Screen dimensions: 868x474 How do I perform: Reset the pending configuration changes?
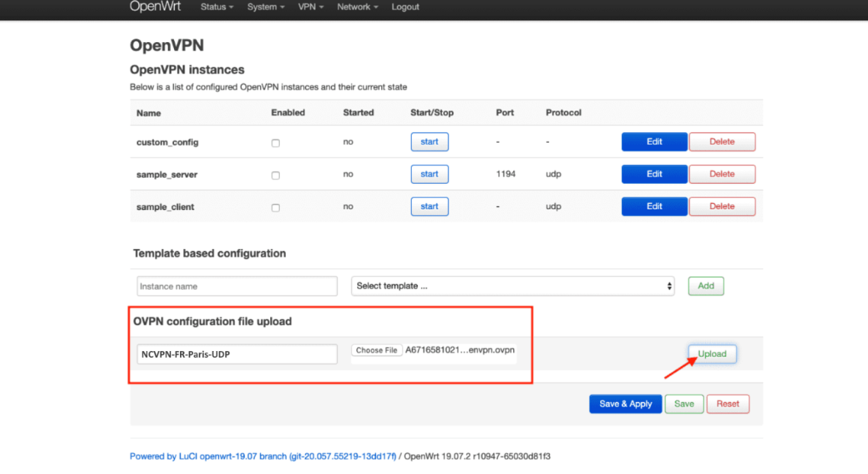click(x=727, y=403)
